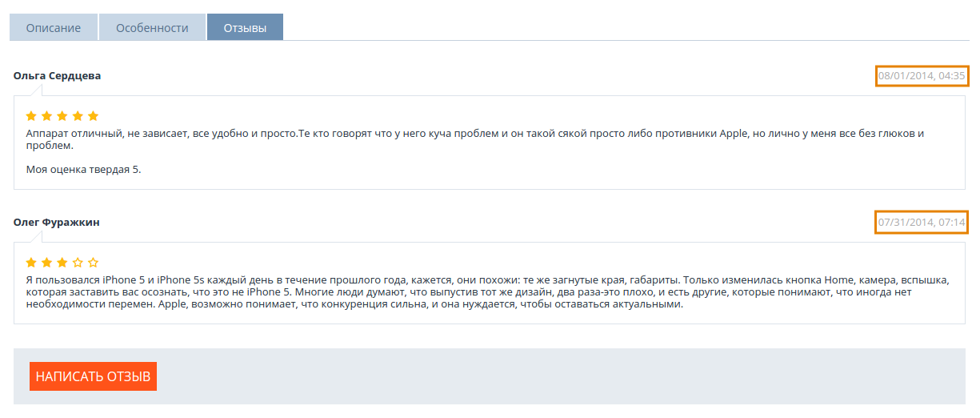Click second filled star in Олег Фуражкин's rating
This screenshot has height=418, width=980.
pyautogui.click(x=47, y=263)
